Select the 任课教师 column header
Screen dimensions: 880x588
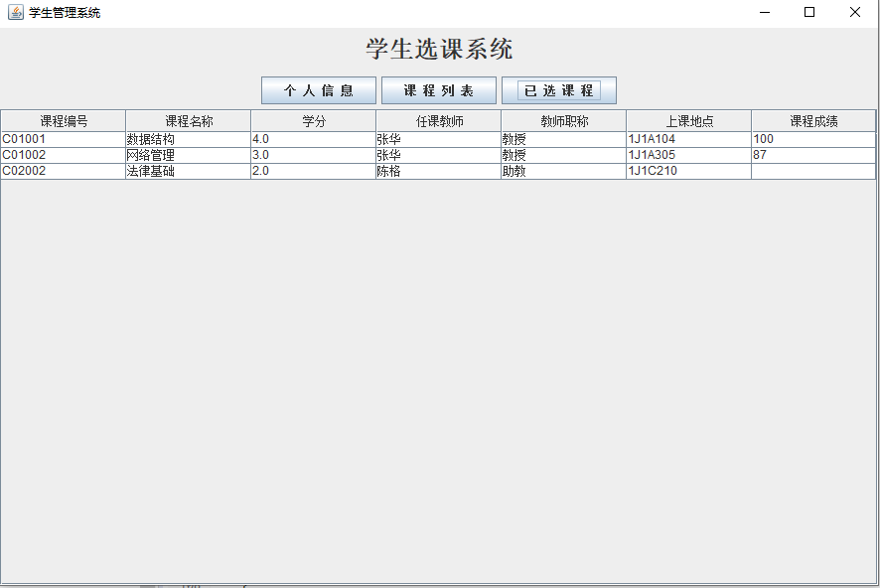pyautogui.click(x=439, y=120)
